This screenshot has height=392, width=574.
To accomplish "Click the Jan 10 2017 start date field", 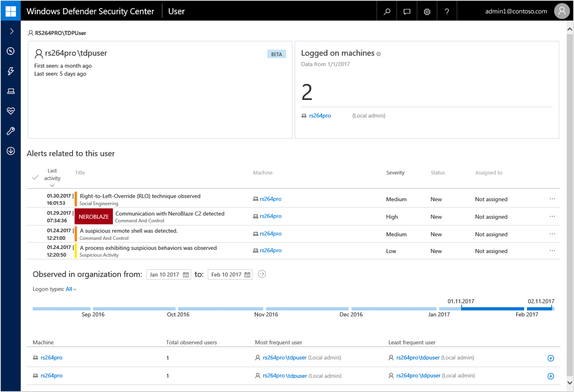I will click(x=168, y=275).
